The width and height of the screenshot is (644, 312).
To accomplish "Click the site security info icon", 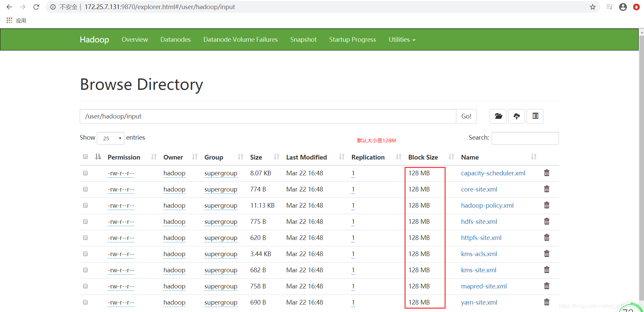I will pyautogui.click(x=53, y=7).
